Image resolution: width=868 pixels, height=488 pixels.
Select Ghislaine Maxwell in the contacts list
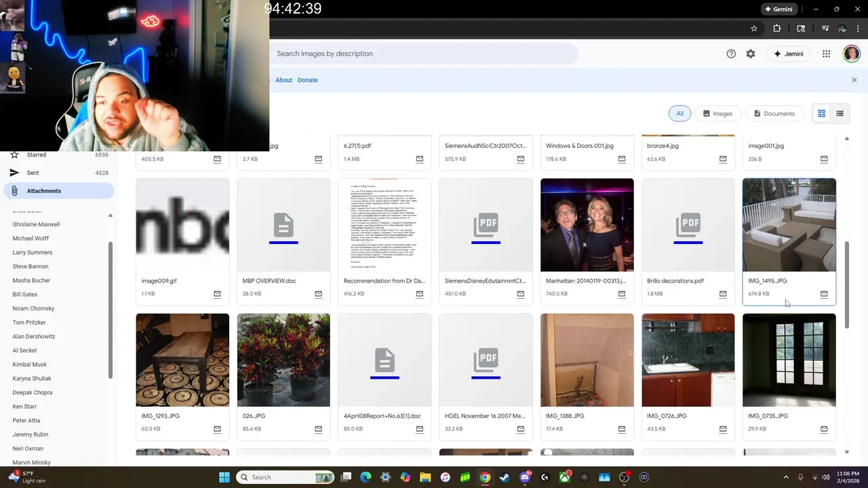point(36,224)
